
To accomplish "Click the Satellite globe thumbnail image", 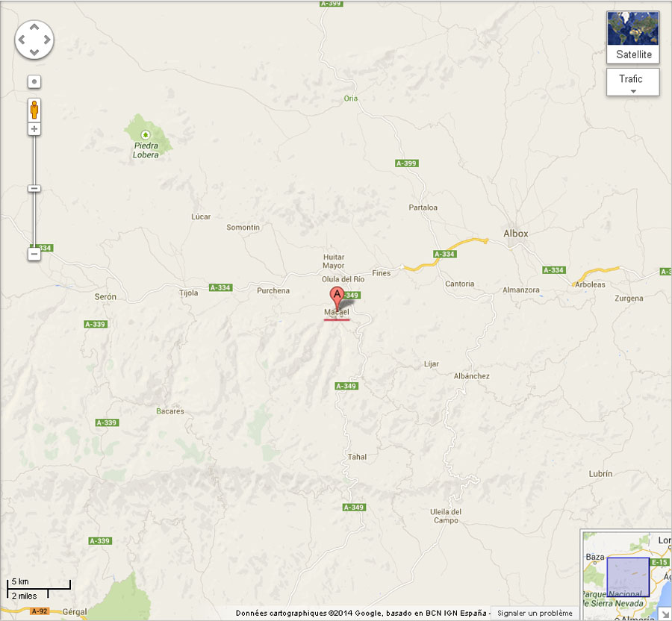I will [633, 28].
